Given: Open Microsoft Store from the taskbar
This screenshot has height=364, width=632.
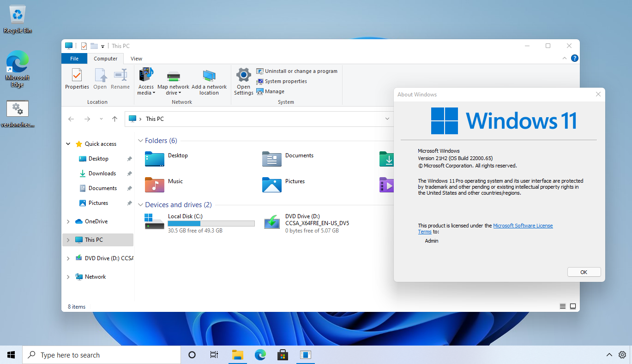Looking at the screenshot, I should click(x=283, y=355).
